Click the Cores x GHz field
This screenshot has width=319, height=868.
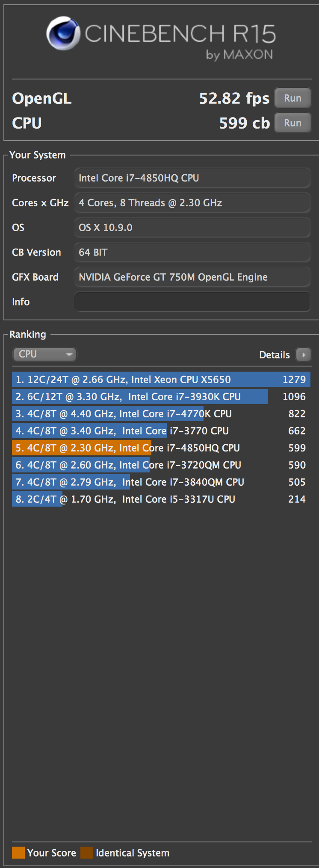point(192,202)
